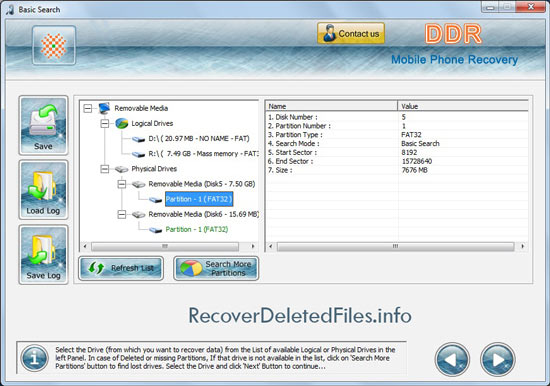Click the Refresh List button
The height and width of the screenshot is (386, 550).
tap(121, 268)
